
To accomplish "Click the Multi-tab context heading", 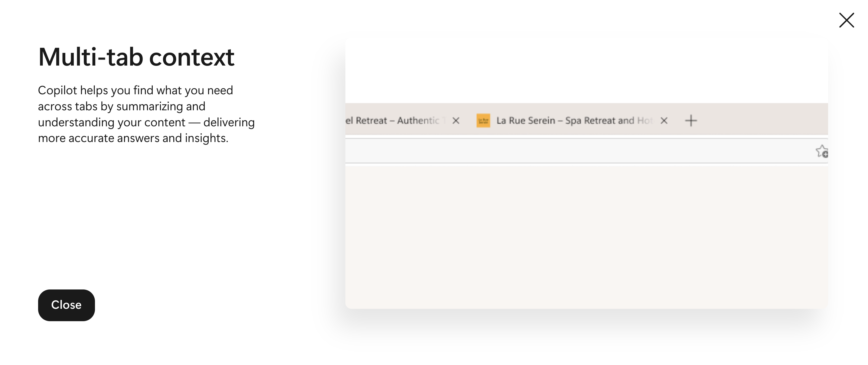I will tap(136, 57).
